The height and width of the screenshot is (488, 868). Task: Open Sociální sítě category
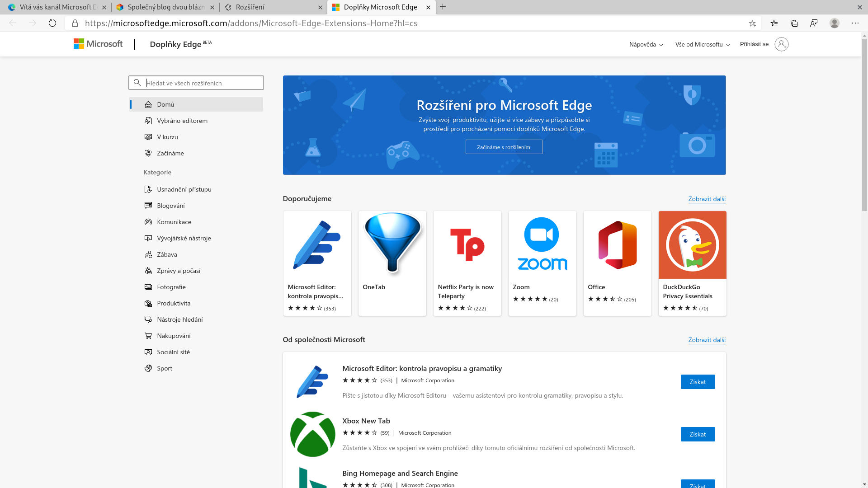(196, 352)
